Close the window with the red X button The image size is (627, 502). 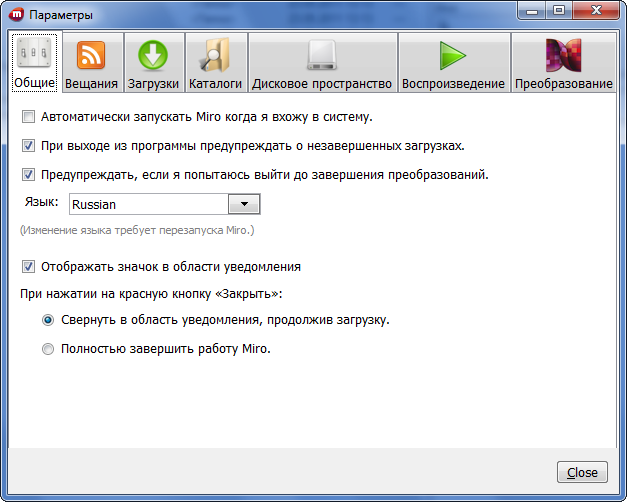tap(596, 11)
